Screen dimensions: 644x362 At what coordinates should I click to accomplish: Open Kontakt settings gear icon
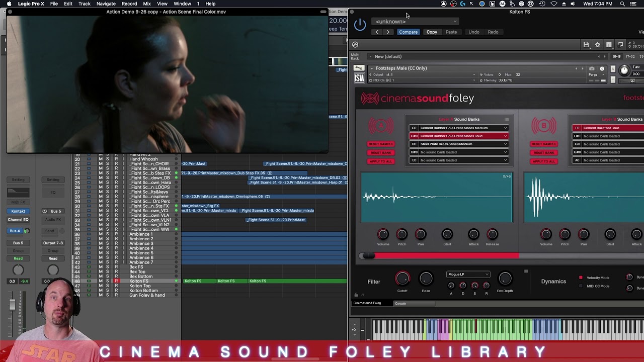(597, 45)
